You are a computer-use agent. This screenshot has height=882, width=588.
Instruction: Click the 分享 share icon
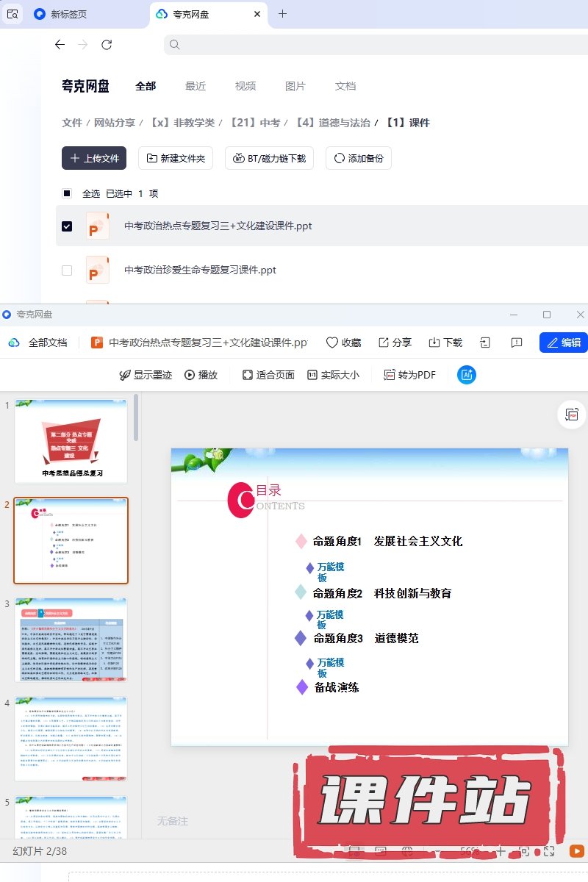pos(384,343)
